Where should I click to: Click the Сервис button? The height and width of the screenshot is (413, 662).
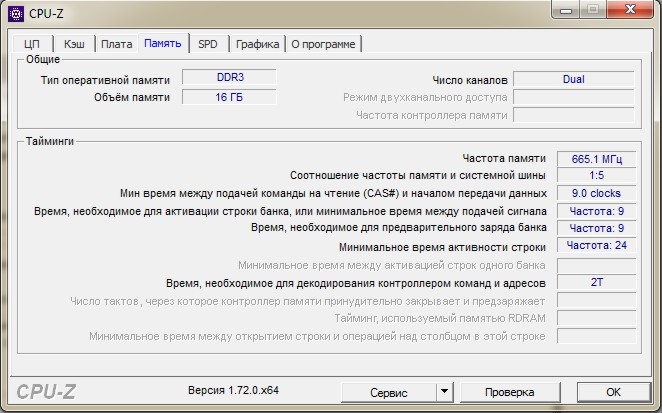(x=388, y=392)
